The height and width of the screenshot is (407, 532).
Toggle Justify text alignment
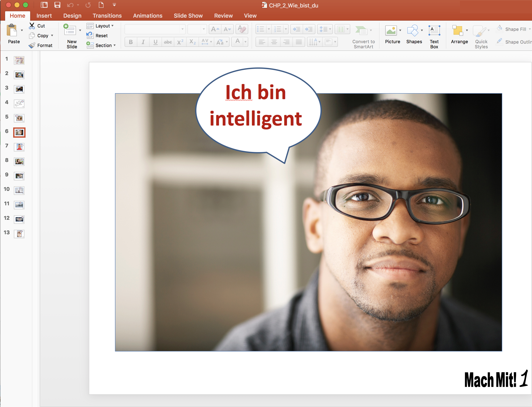pos(299,42)
